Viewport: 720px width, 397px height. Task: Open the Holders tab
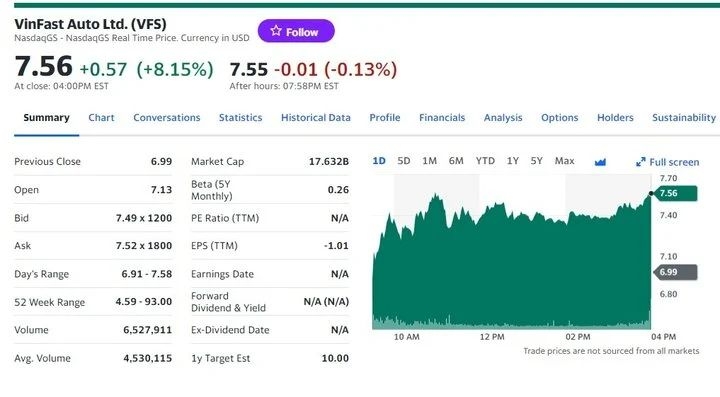(615, 117)
